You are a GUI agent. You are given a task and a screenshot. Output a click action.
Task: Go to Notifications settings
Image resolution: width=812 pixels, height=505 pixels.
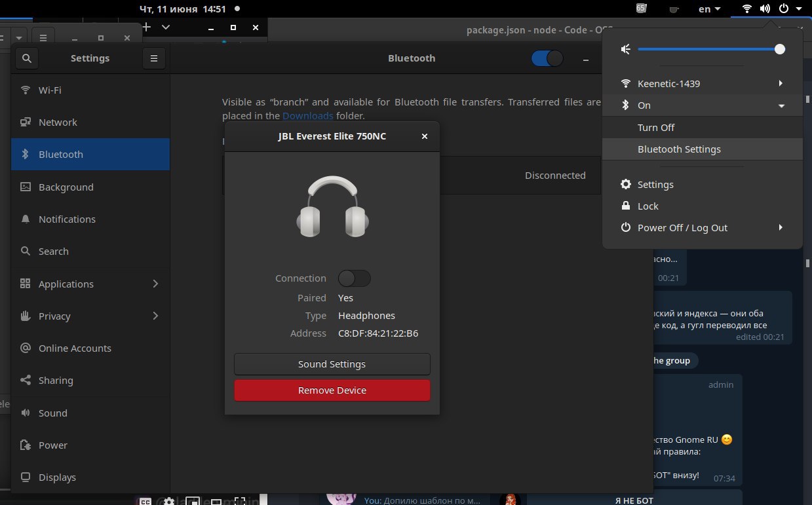tap(90, 219)
